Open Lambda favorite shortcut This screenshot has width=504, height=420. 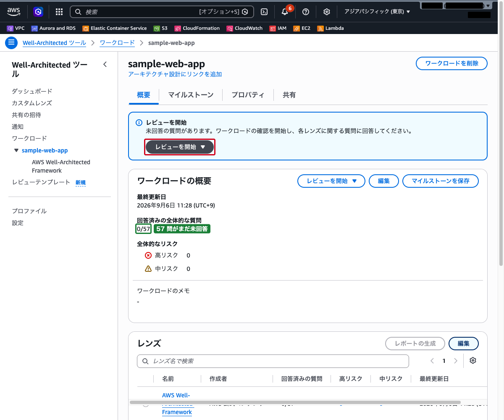click(331, 28)
